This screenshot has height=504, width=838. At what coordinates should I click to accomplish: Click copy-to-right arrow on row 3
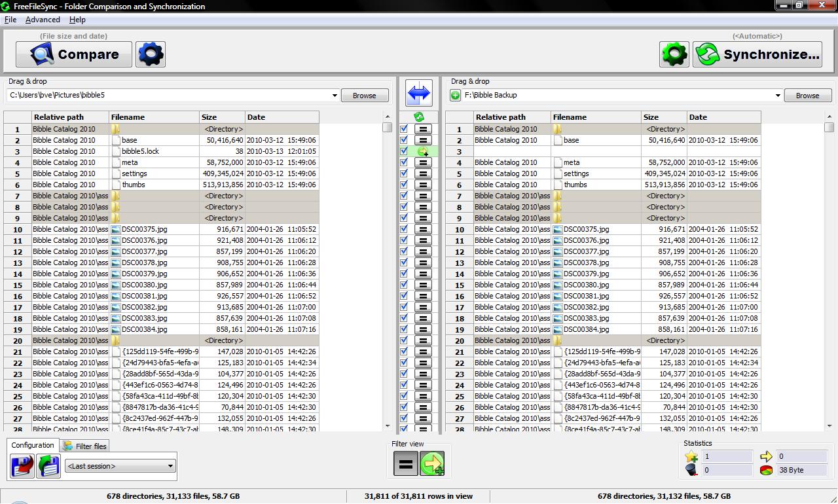point(423,151)
